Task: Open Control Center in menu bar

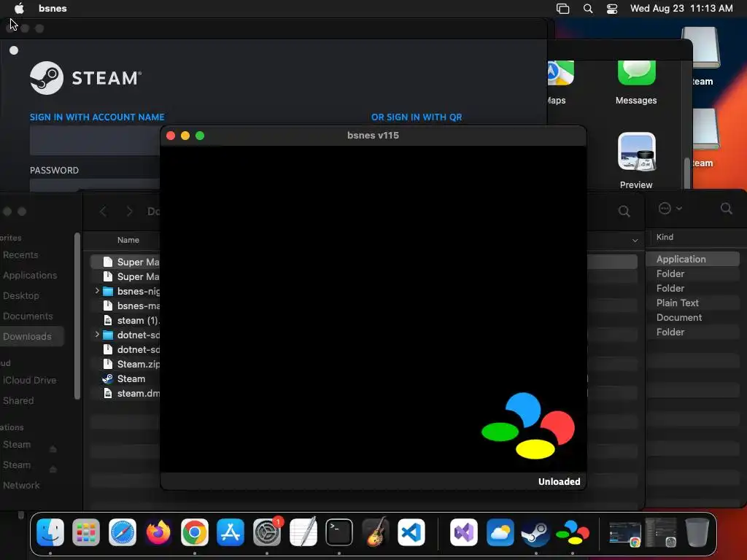Action: (x=612, y=9)
